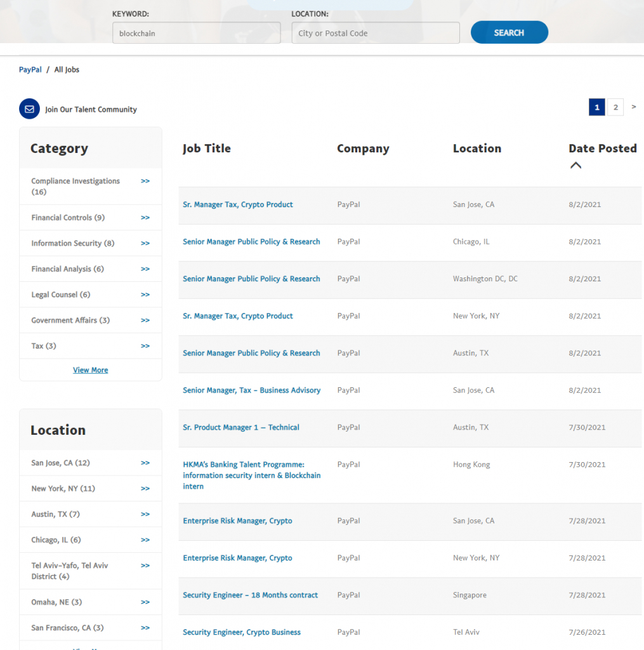
Task: Open Sr. Product Manager 1 – Technical job
Action: [240, 427]
